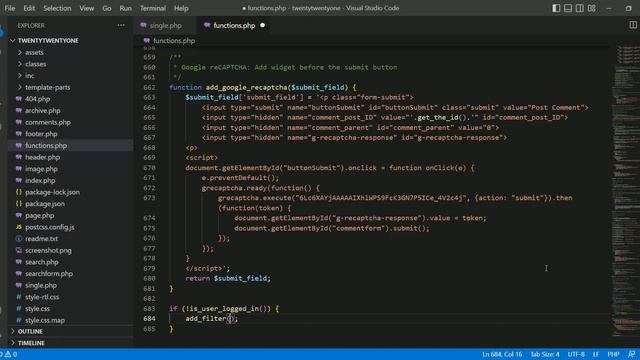Open readme.txt file

point(41,239)
